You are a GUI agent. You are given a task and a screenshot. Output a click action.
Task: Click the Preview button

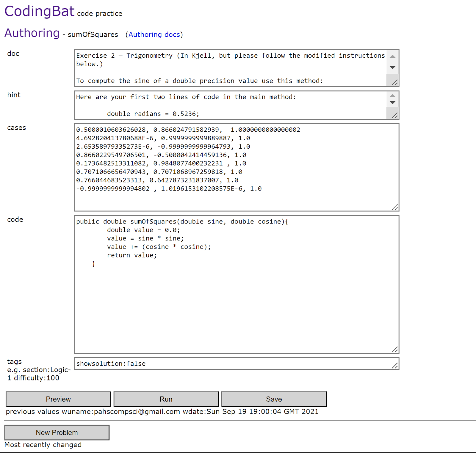[x=58, y=399]
